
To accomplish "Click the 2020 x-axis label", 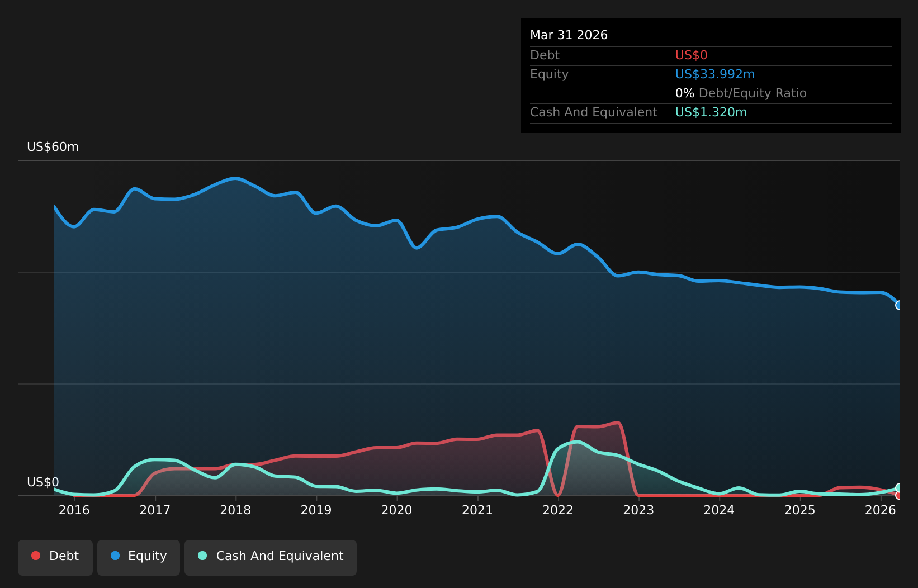I will 397,510.
